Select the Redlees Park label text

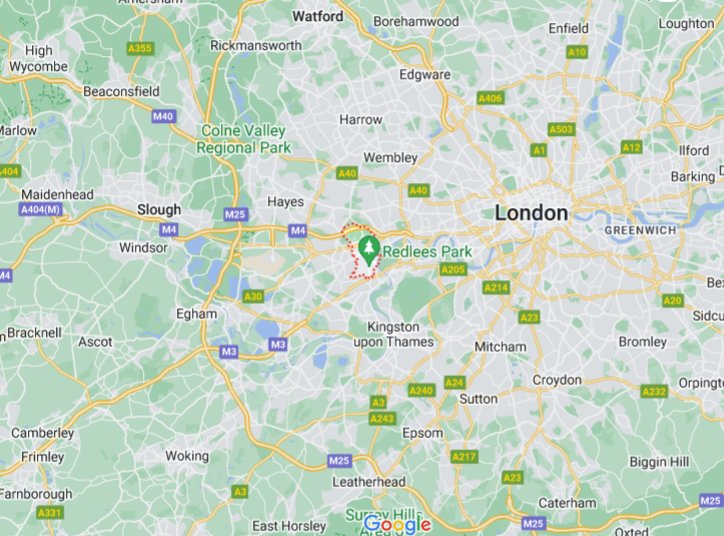pos(427,252)
